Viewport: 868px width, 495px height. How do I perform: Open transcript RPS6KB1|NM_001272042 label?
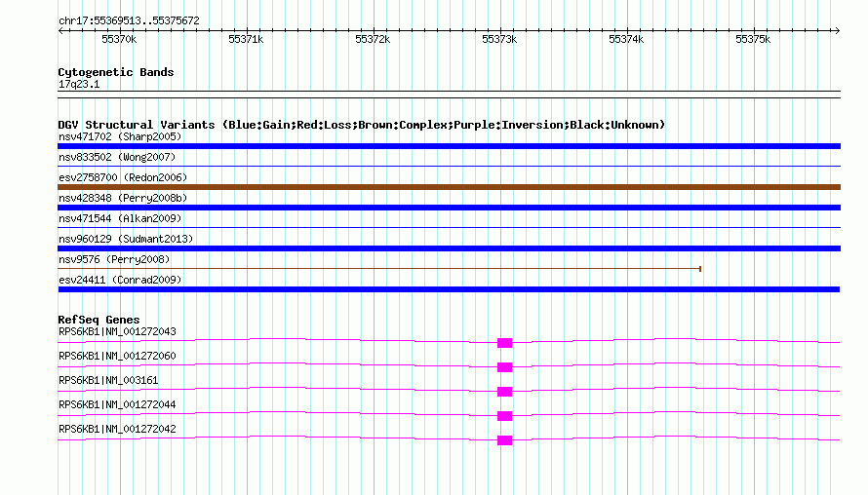pyautogui.click(x=117, y=429)
